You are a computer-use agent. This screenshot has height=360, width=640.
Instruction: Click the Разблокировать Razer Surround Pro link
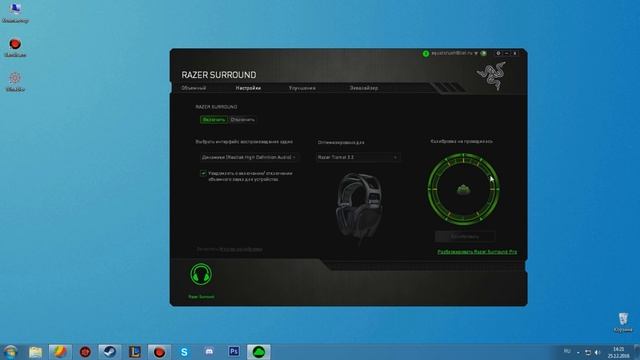477,252
